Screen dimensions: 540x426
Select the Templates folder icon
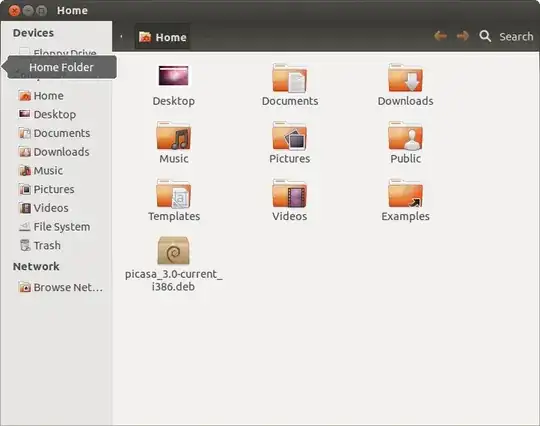coord(173,194)
